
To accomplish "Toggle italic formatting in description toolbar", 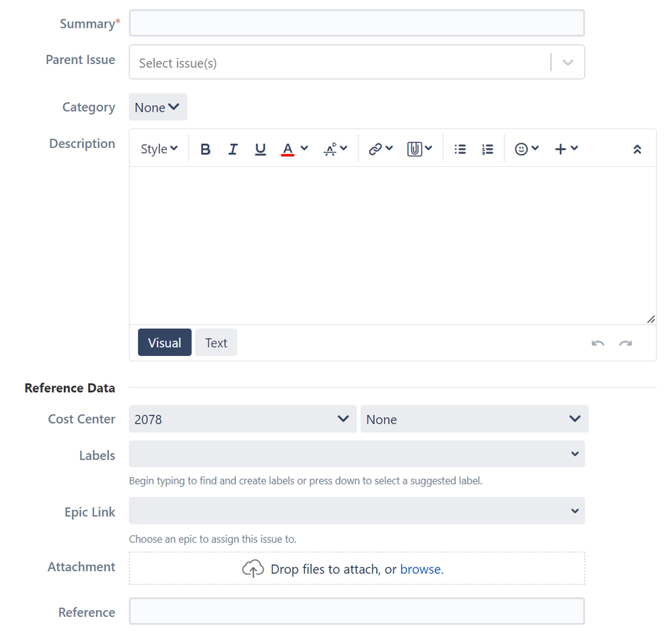I will click(233, 149).
